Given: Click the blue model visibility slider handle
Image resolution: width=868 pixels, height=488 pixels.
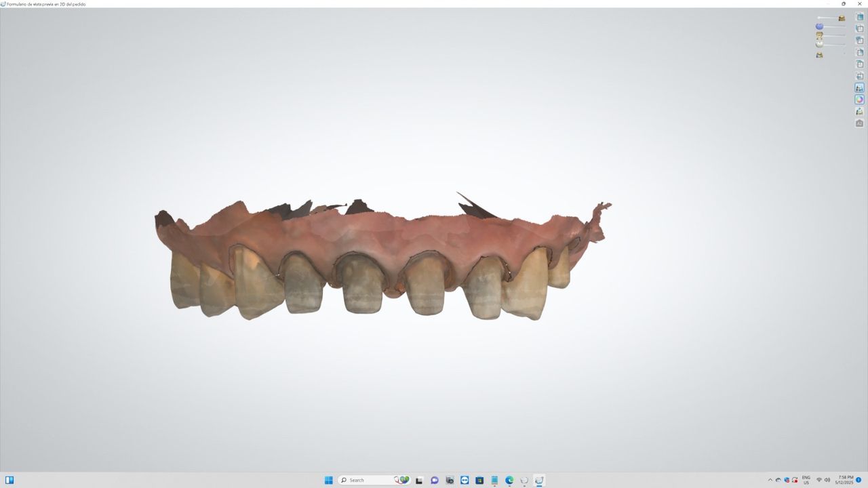Looking at the screenshot, I should click(x=819, y=26).
